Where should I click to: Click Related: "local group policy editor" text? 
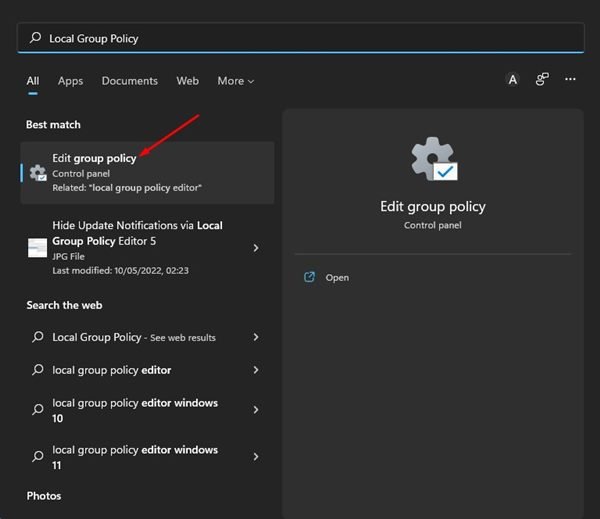click(127, 188)
